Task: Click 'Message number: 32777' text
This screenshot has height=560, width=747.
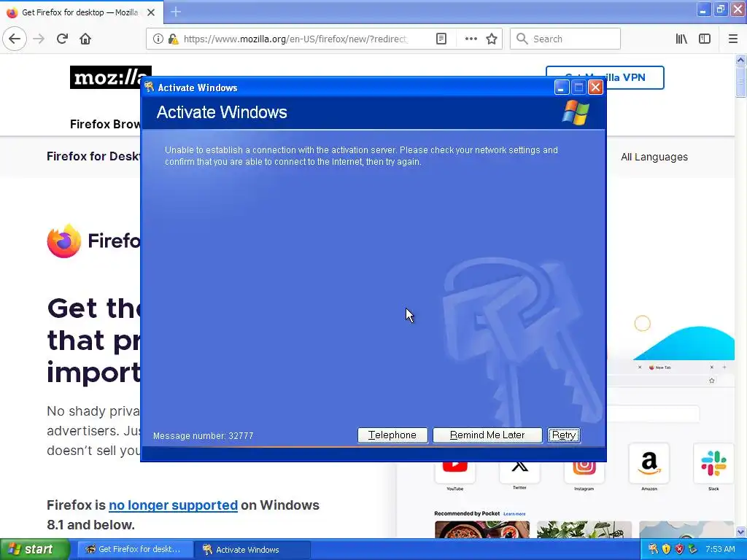Action: click(x=203, y=436)
